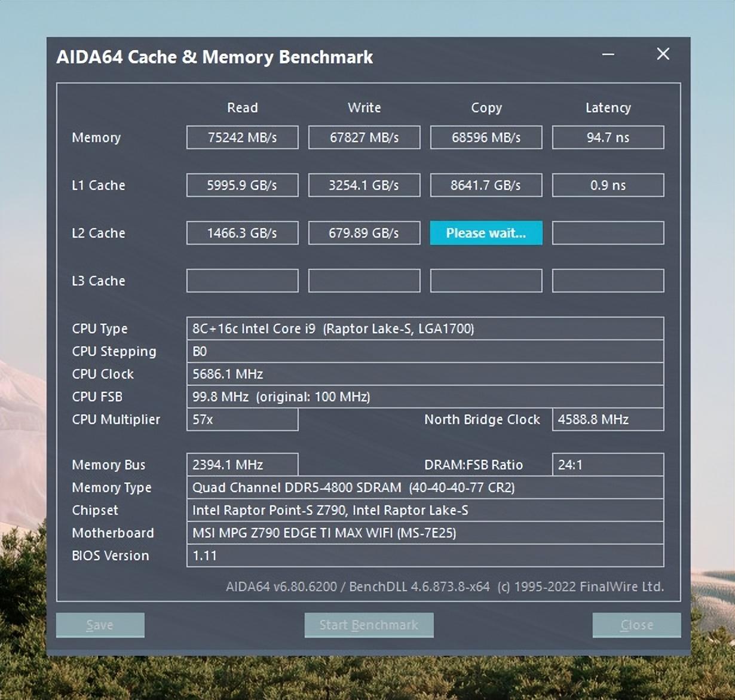Viewport: 735px width, 700px height.
Task: Click the DRAM:FSB Ratio value 24:1
Action: coord(608,465)
